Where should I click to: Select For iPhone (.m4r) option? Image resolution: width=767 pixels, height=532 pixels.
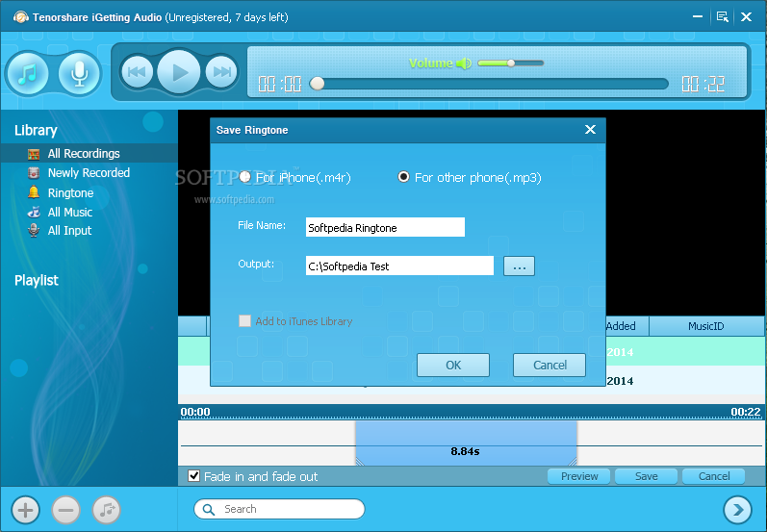(245, 177)
